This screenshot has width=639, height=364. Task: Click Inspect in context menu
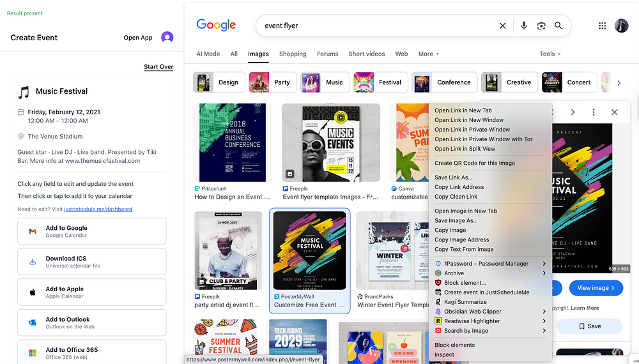pos(490,354)
